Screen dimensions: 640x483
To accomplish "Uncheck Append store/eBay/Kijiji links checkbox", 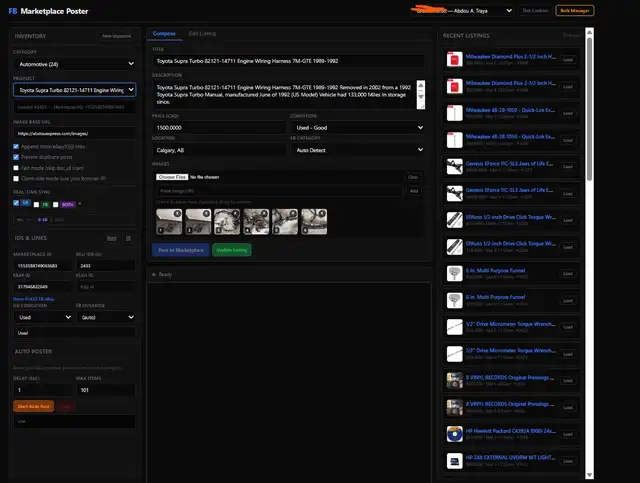I will coord(16,146).
